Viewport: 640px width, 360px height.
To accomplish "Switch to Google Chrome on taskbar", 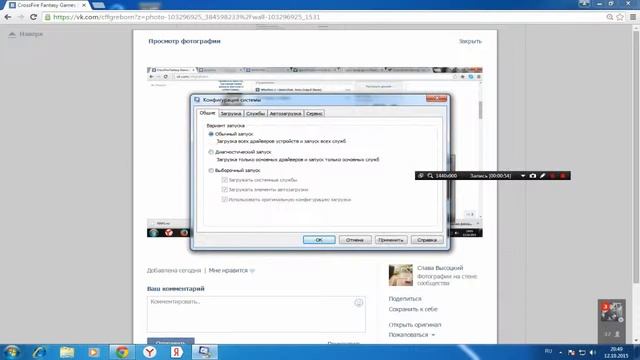I will click(122, 352).
